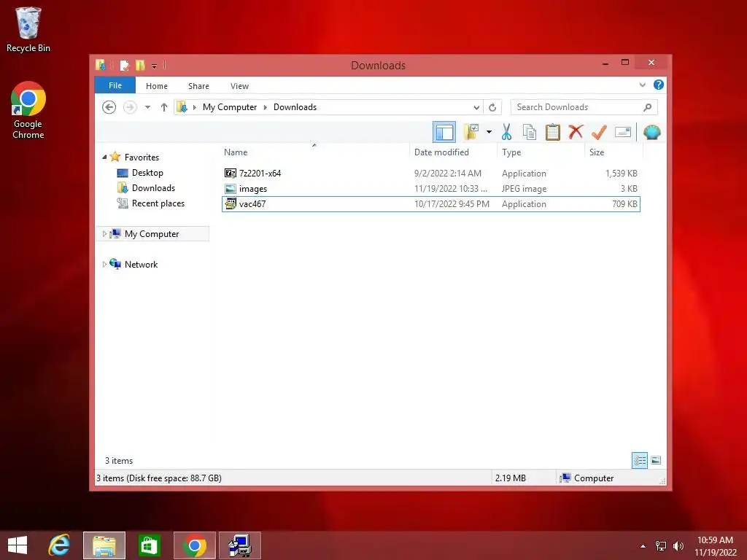Open the address bar history dropdown

coord(476,107)
